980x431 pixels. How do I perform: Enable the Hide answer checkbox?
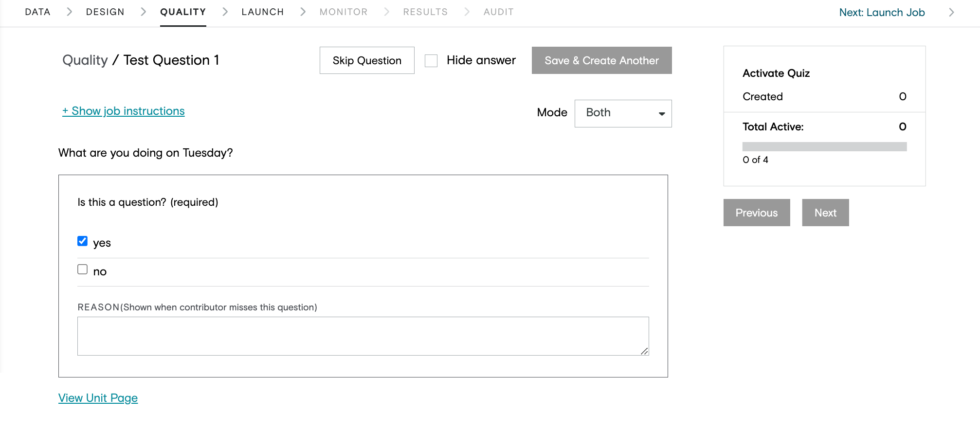click(431, 61)
